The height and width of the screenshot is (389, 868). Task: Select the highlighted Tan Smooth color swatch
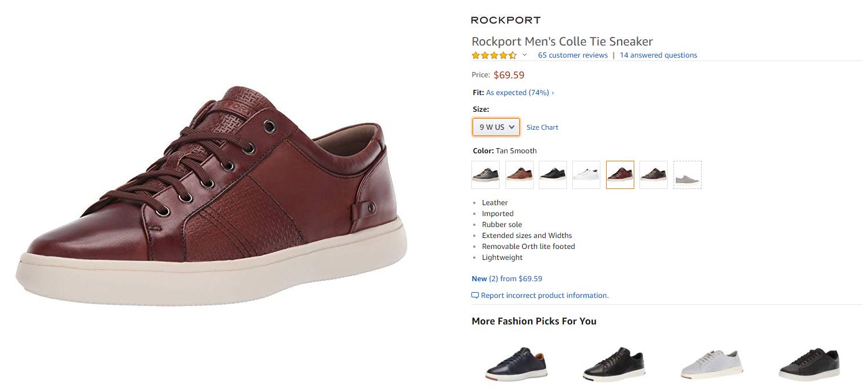point(620,175)
